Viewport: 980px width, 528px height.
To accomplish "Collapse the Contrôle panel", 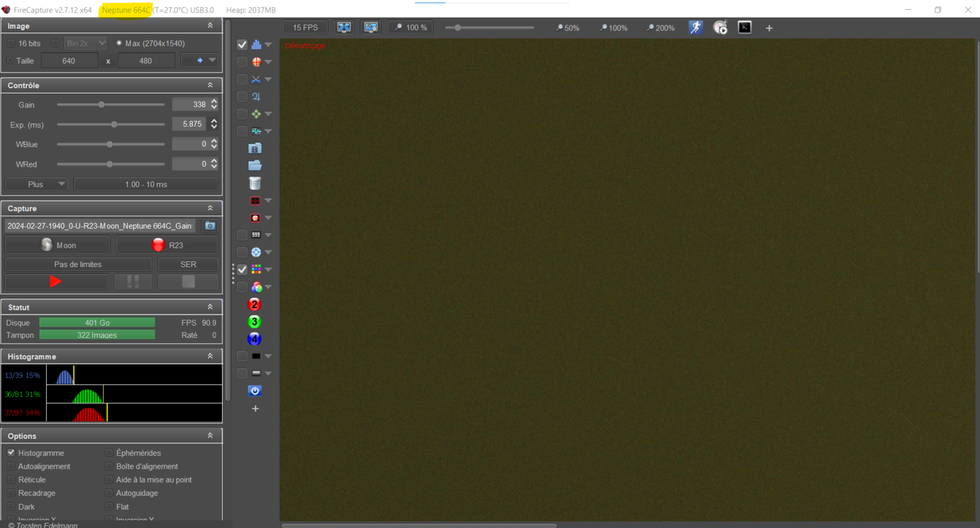I will (x=210, y=85).
